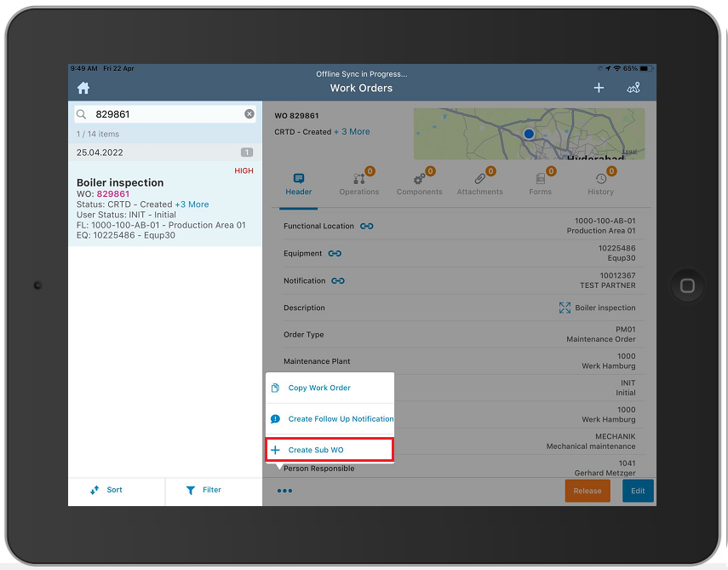Open the Notification link icon
The image size is (728, 570).
[x=338, y=280]
